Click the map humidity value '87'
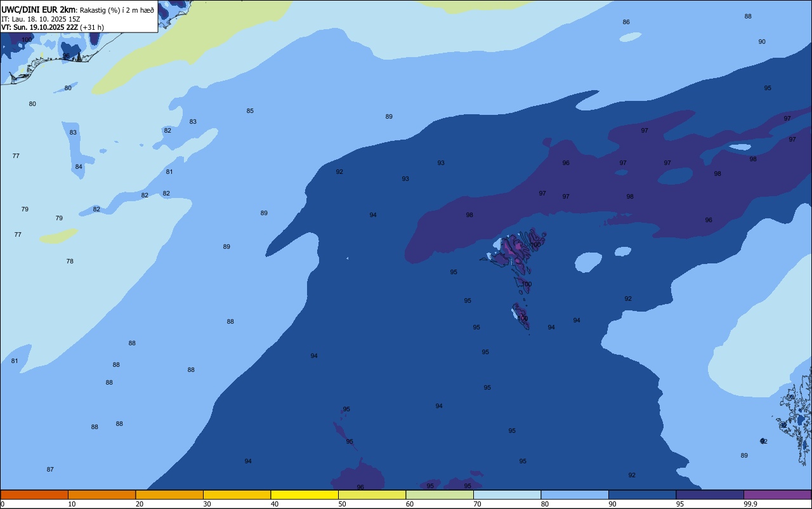 50,470
